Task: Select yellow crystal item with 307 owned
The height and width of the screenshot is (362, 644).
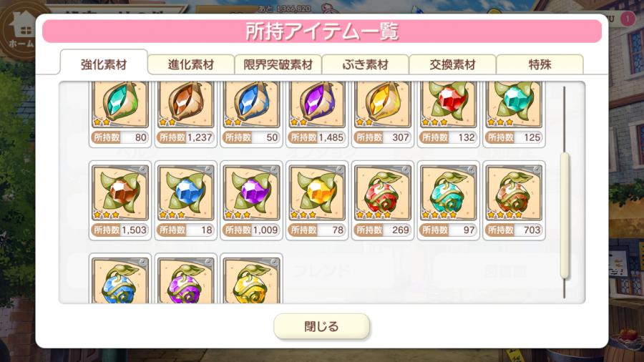Action: [383, 113]
